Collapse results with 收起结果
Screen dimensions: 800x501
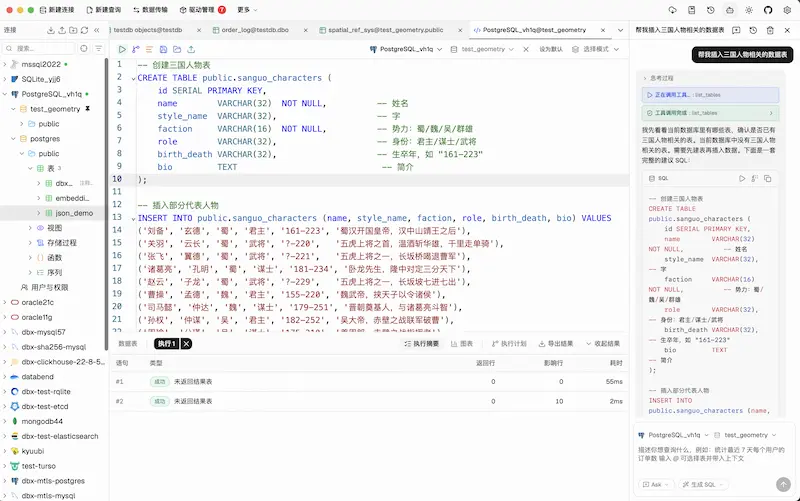pos(603,344)
